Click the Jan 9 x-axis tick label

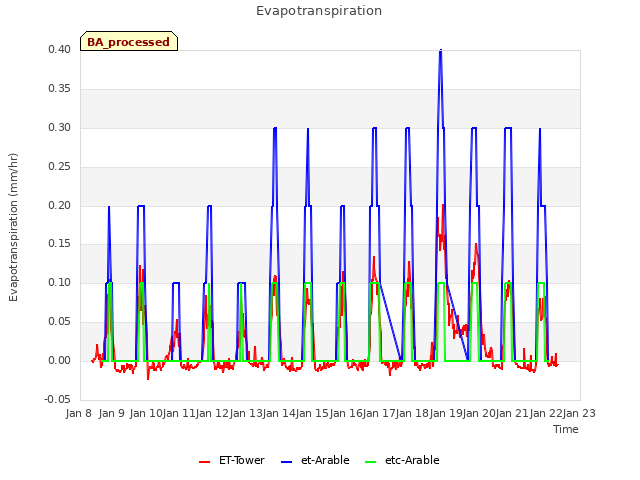(x=111, y=413)
